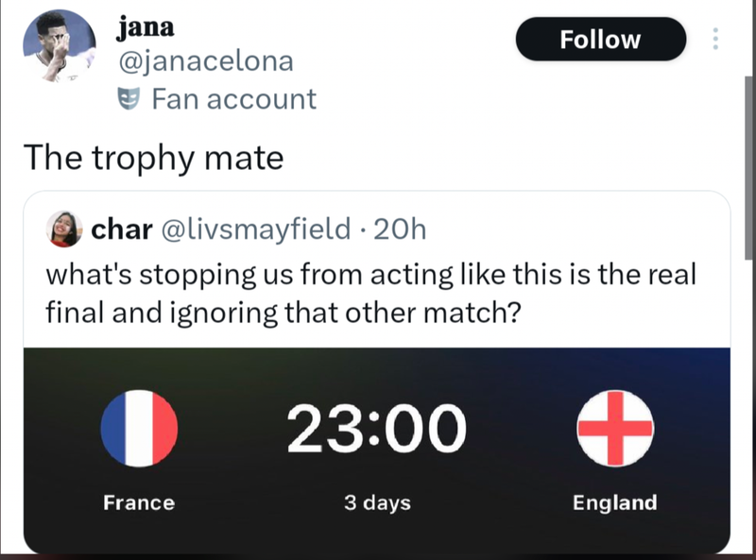Click the France team label
Viewport: 756px width, 560px height.
[x=139, y=502]
